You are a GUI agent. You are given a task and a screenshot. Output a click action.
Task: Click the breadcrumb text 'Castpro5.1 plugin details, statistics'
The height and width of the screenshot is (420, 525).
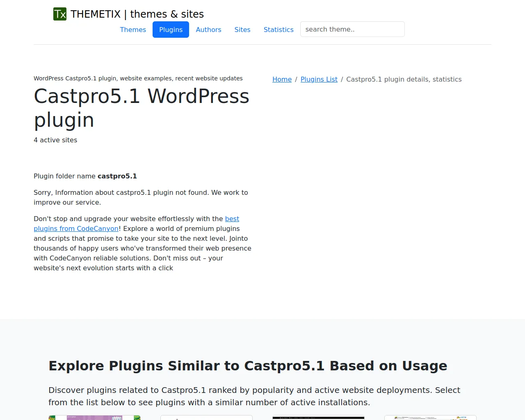[404, 79]
